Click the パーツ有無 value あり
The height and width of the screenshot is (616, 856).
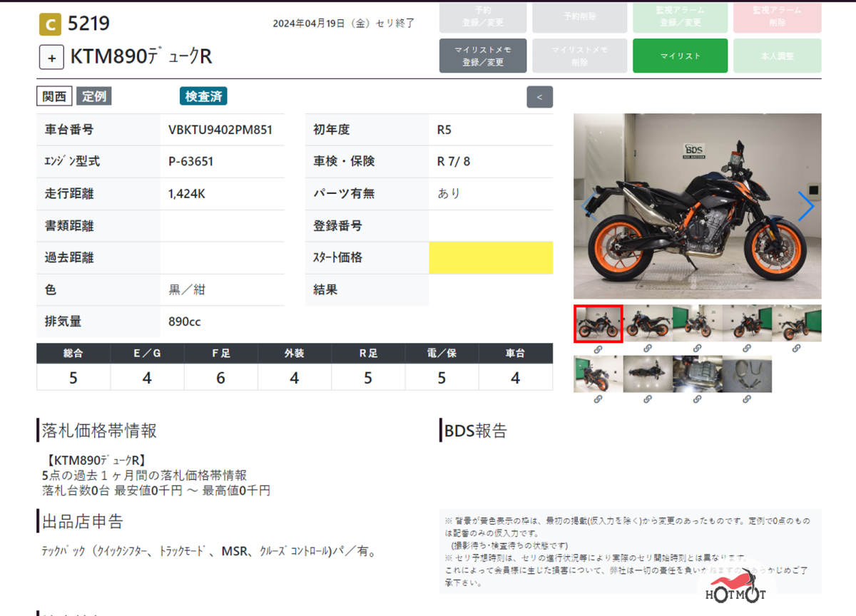pos(449,193)
